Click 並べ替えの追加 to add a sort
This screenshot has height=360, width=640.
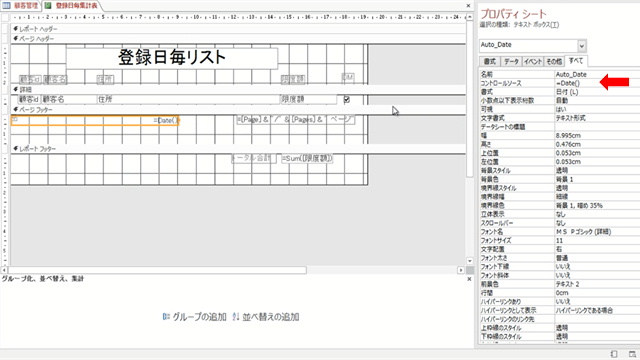pyautogui.click(x=266, y=317)
